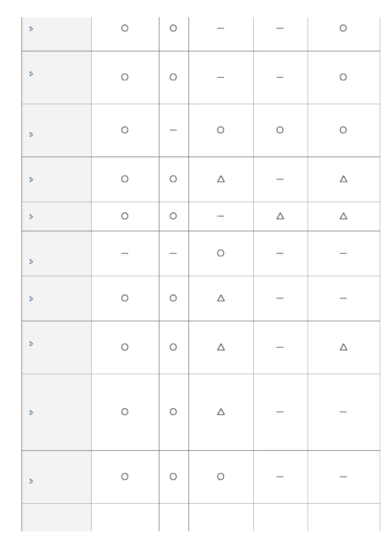
Task: Click the rightmost circle in the first row
Action: [x=343, y=28]
